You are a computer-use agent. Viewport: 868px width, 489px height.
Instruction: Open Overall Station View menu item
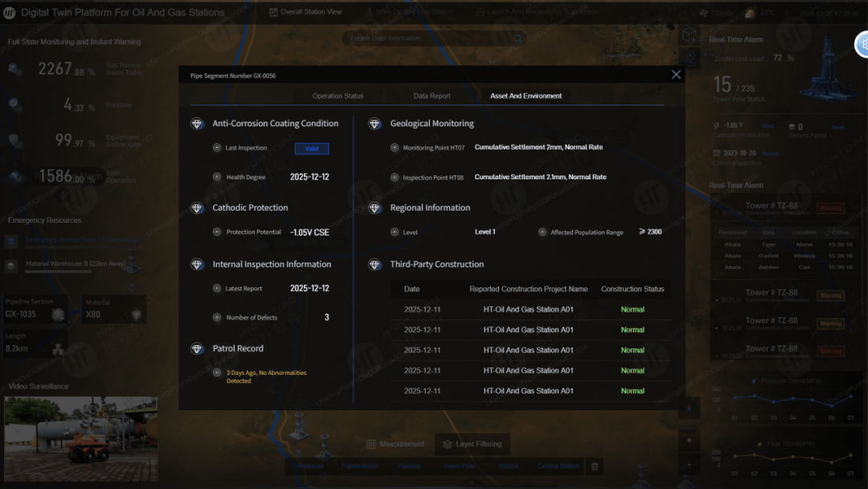click(x=305, y=11)
